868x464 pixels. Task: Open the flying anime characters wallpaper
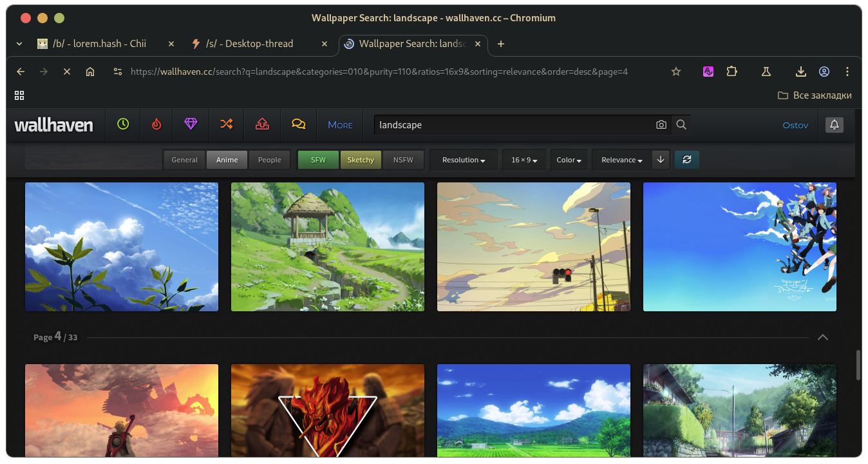pos(740,247)
